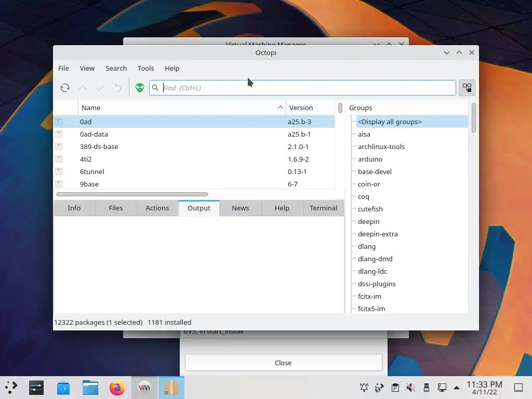
Task: Click the Octopi taskbar entry
Action: point(171,388)
